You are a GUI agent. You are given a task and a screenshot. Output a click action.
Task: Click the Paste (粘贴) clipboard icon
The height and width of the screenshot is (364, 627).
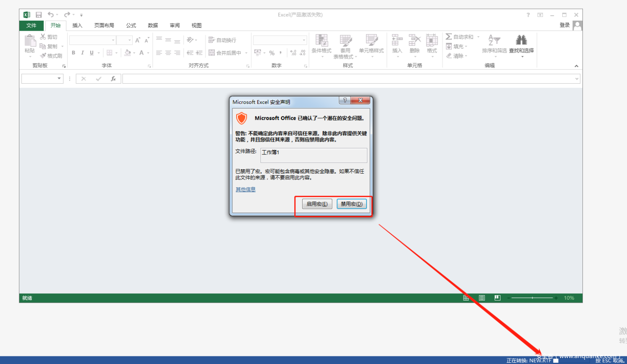(30, 41)
